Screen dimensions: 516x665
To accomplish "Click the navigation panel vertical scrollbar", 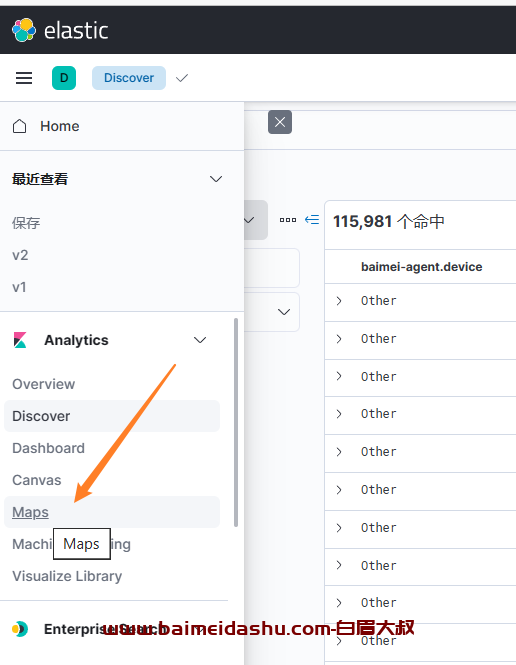I will 236,422.
